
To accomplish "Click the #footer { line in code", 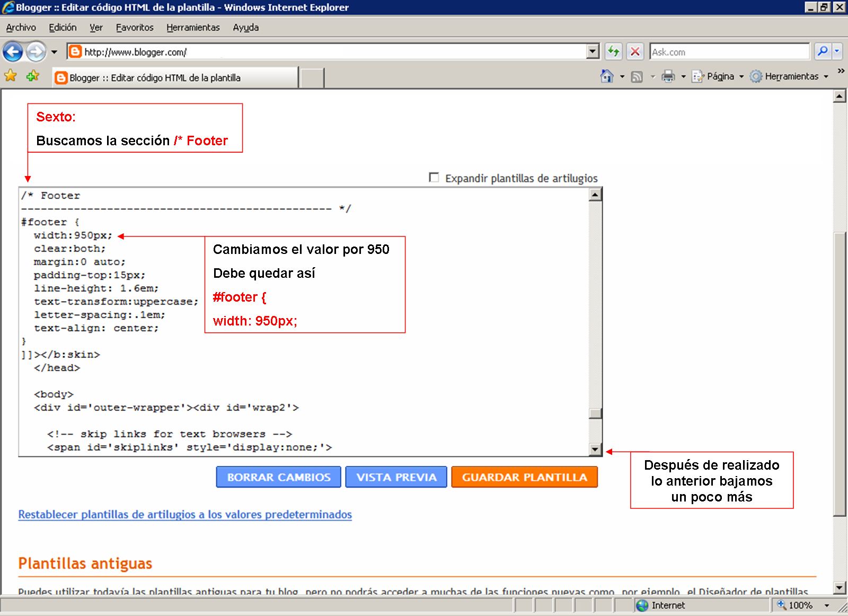I will click(x=50, y=222).
